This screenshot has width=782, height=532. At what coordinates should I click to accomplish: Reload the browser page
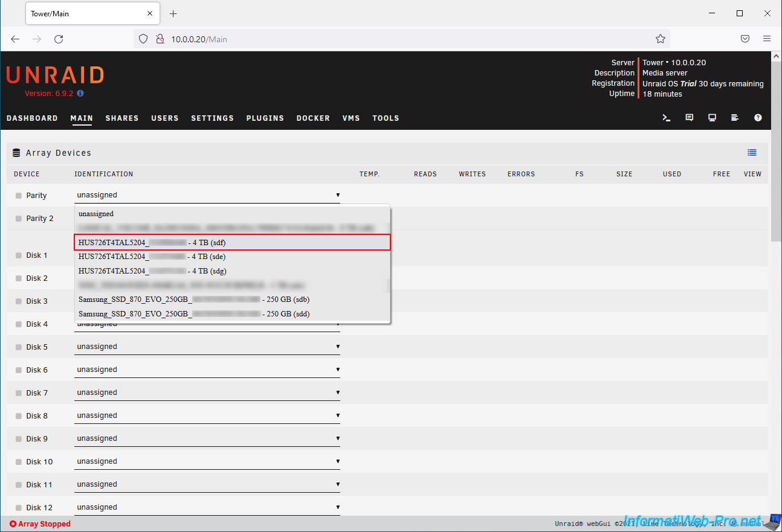[x=59, y=39]
